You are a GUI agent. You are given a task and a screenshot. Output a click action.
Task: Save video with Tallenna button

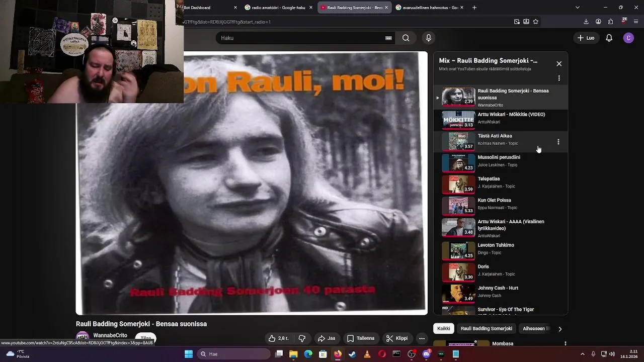point(361,338)
